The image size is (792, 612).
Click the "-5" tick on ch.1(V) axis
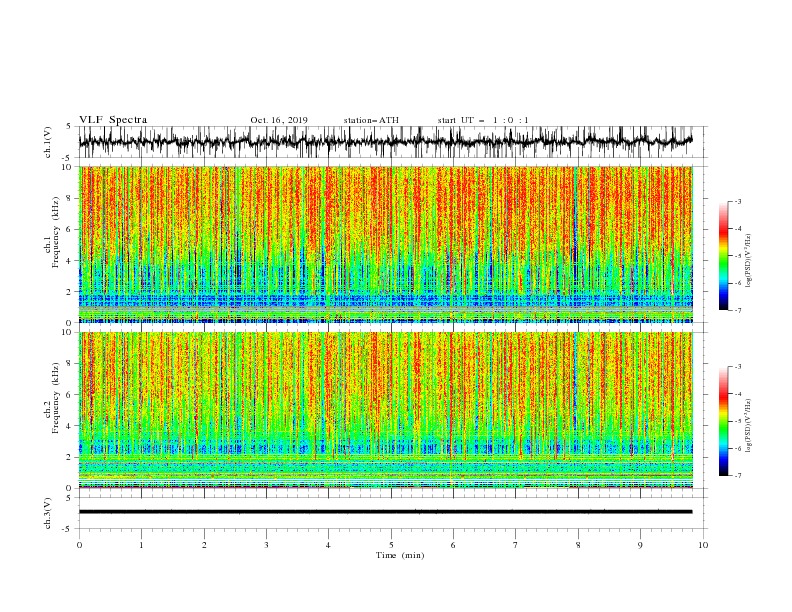(x=67, y=158)
